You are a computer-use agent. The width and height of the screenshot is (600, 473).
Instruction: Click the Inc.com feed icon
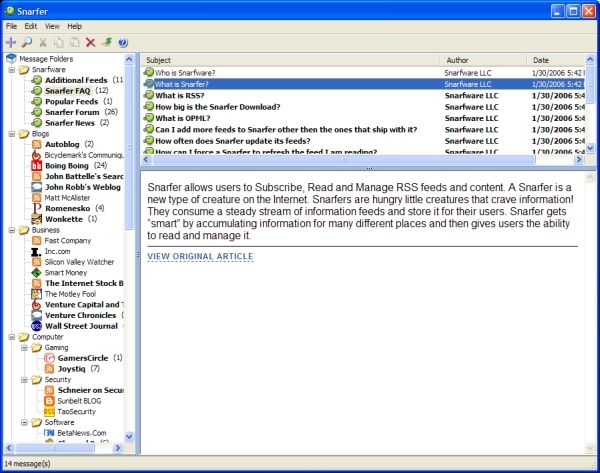click(x=36, y=251)
